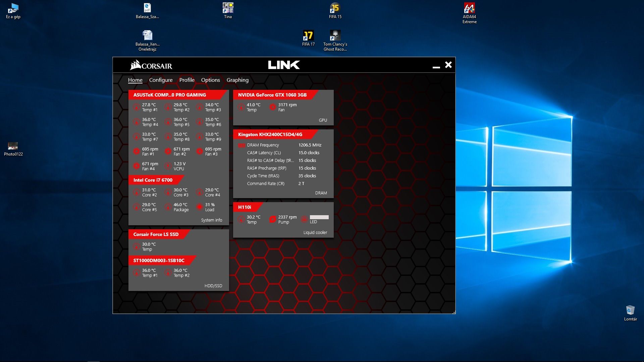Click the 2337 rpm Pump value
The height and width of the screenshot is (362, 644).
click(287, 217)
